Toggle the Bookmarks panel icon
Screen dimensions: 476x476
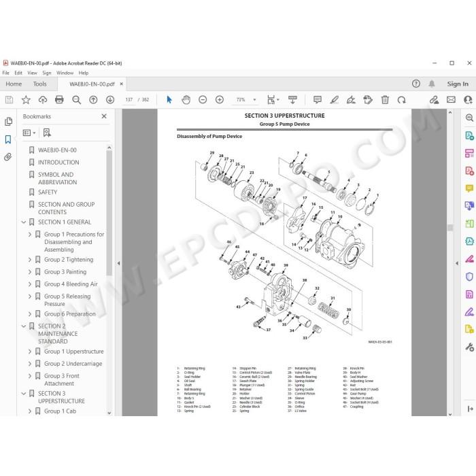8,139
